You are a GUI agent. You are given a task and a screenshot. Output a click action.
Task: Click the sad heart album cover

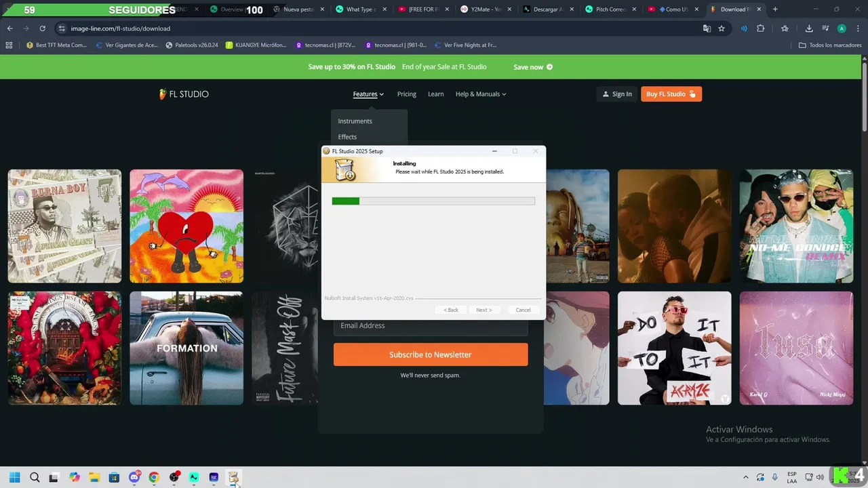(x=186, y=226)
